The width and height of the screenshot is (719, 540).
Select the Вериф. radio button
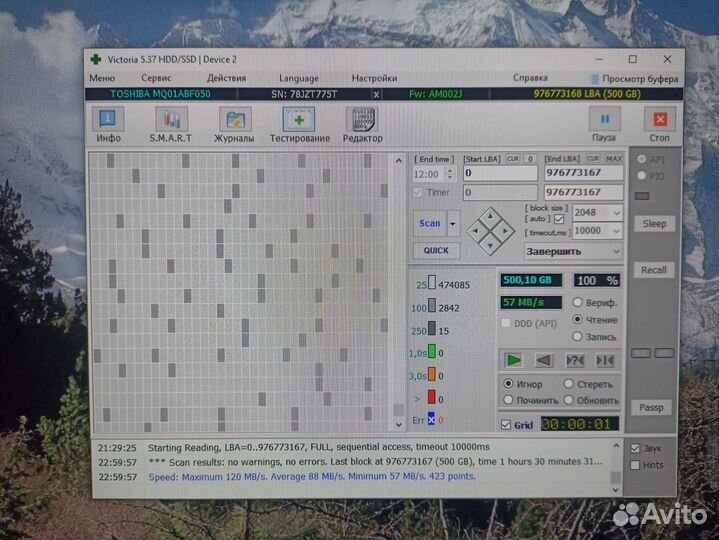(578, 302)
